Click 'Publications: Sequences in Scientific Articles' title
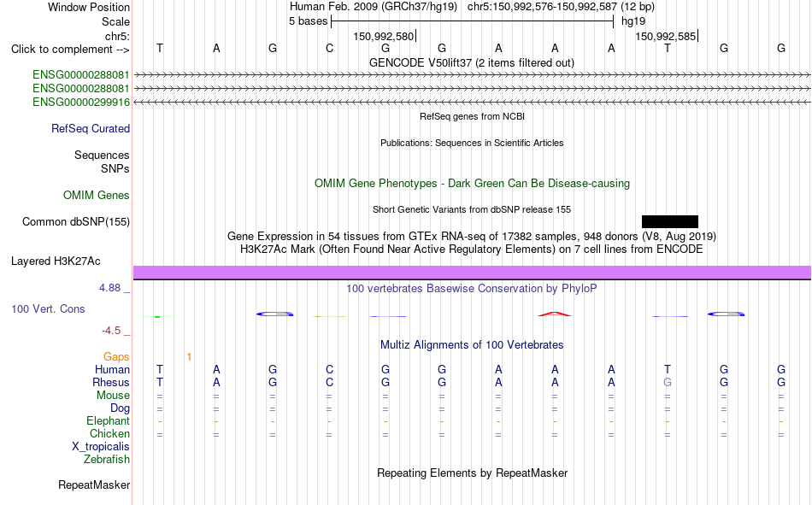The image size is (812, 505). 472,143
